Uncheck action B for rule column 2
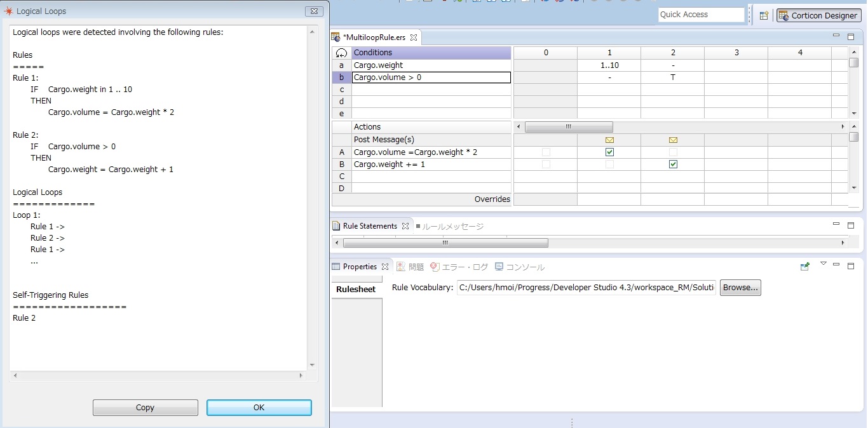The image size is (868, 428). 673,164
